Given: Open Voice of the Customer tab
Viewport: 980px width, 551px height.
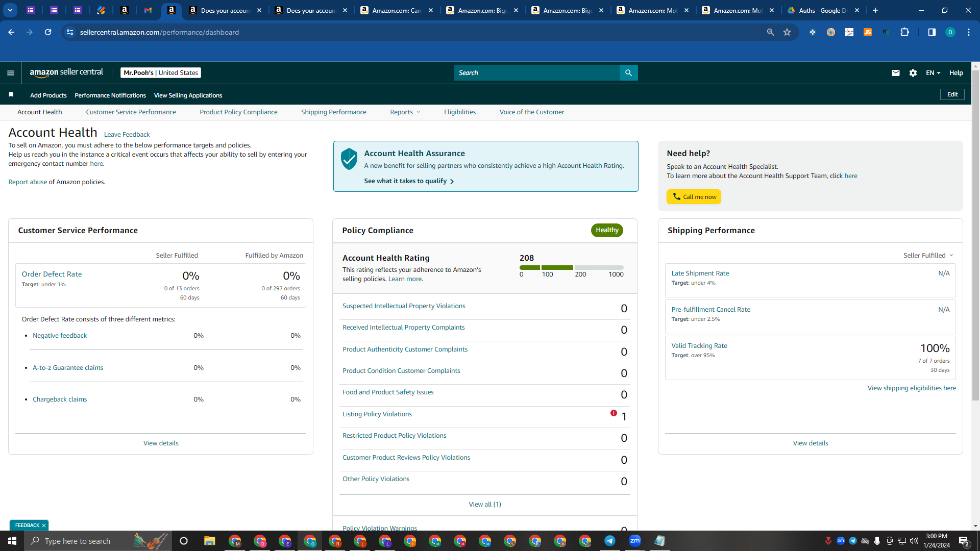Looking at the screenshot, I should (x=531, y=112).
